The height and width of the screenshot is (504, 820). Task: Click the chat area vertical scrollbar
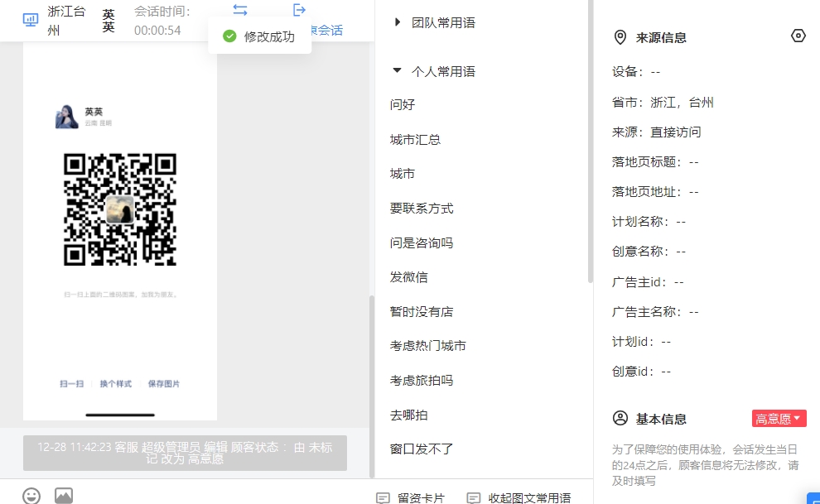coord(372,386)
